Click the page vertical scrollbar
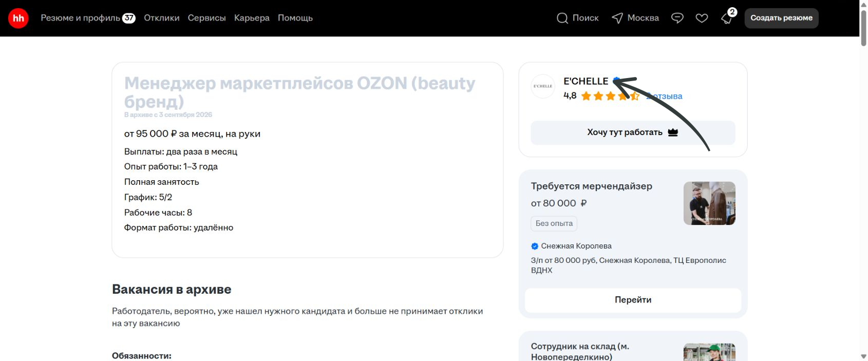 click(863, 180)
